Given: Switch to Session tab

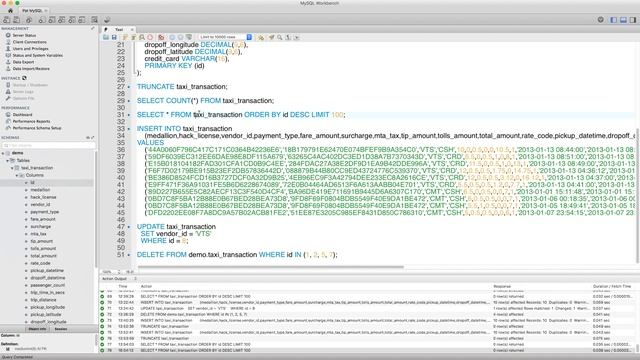Looking at the screenshot, I should [61, 329].
